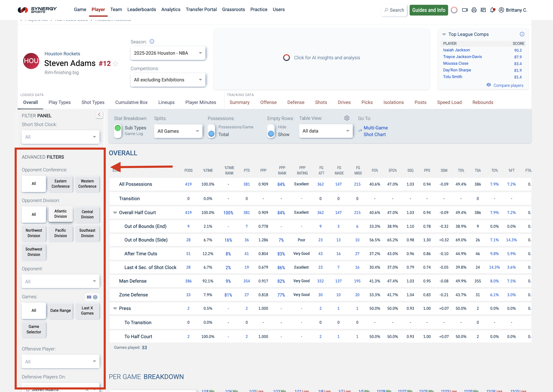
Task: Open the Offensive Player dropdown
Action: [x=60, y=362]
